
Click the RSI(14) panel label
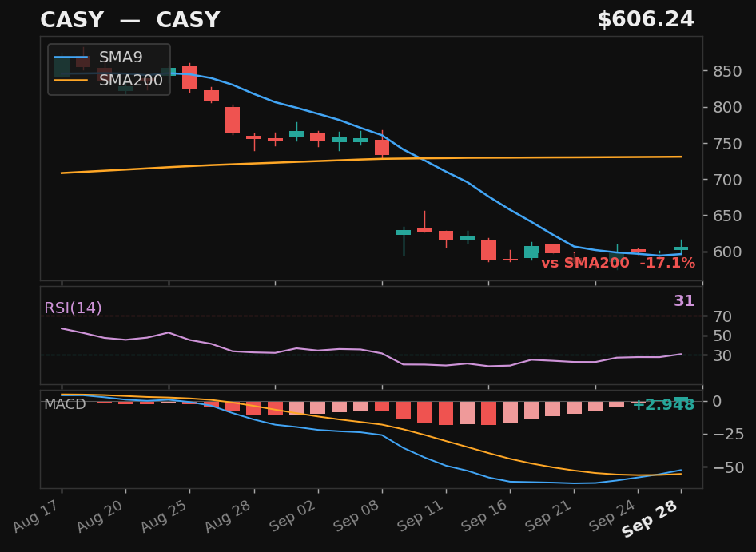[x=73, y=308]
